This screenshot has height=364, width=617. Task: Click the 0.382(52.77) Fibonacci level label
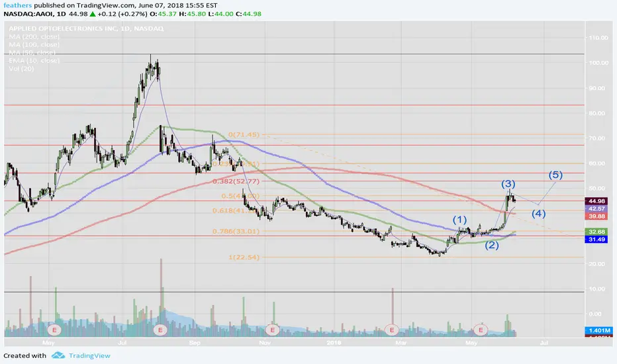236,181
